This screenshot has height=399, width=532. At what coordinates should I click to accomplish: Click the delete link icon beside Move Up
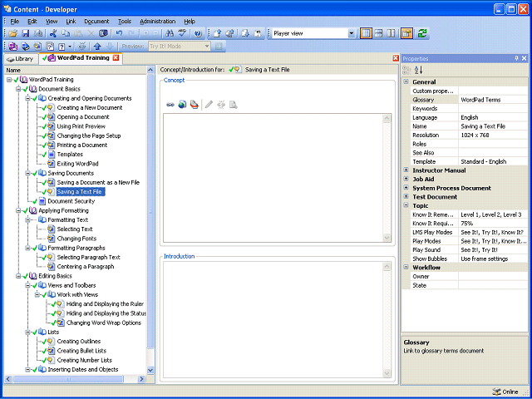tap(82, 47)
